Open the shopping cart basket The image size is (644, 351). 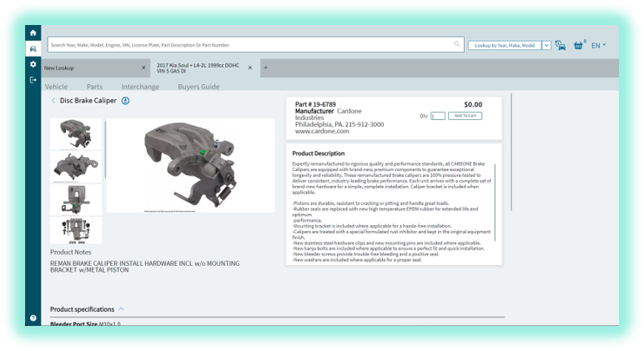click(578, 45)
